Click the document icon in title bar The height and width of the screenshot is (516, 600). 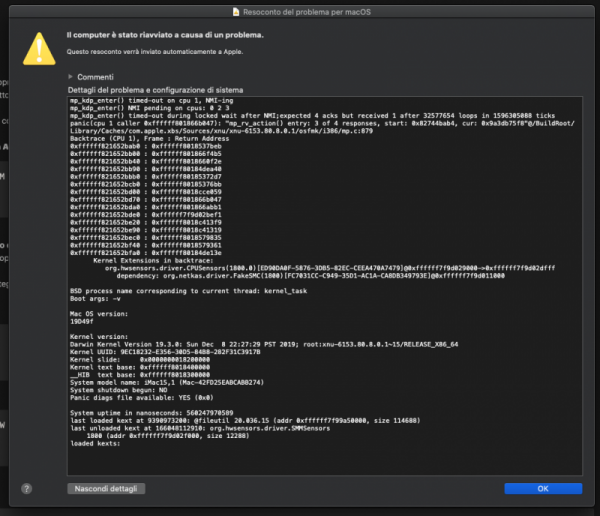[236, 12]
